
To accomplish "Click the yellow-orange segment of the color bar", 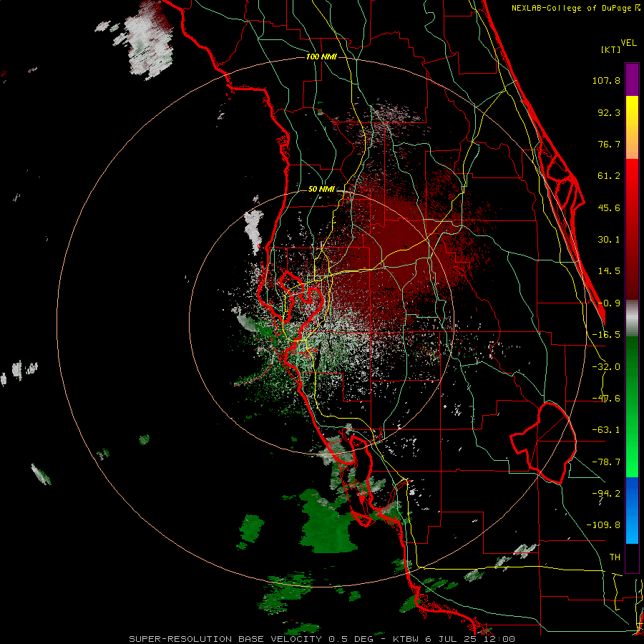I will [632, 127].
